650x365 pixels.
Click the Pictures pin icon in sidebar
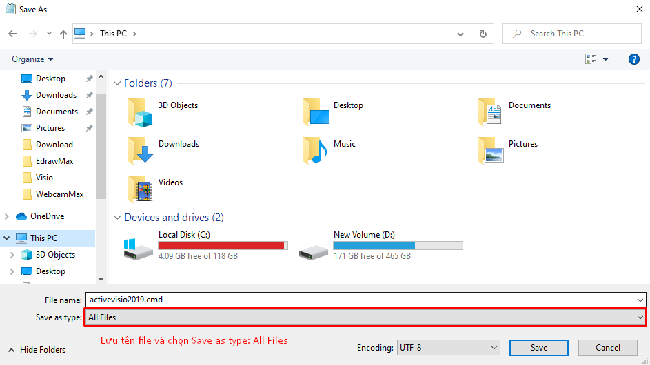(89, 128)
